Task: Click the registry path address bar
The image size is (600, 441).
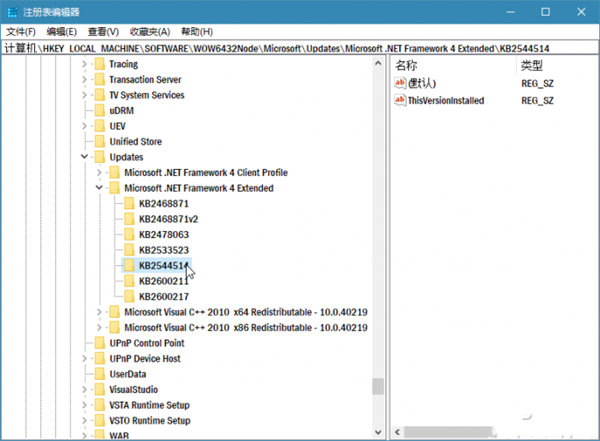Action: [300, 48]
